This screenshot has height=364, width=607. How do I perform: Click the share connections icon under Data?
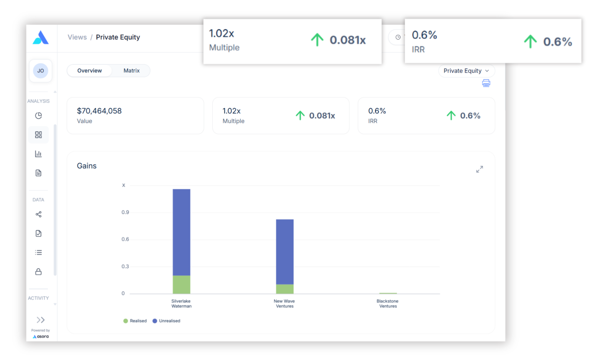tap(38, 214)
